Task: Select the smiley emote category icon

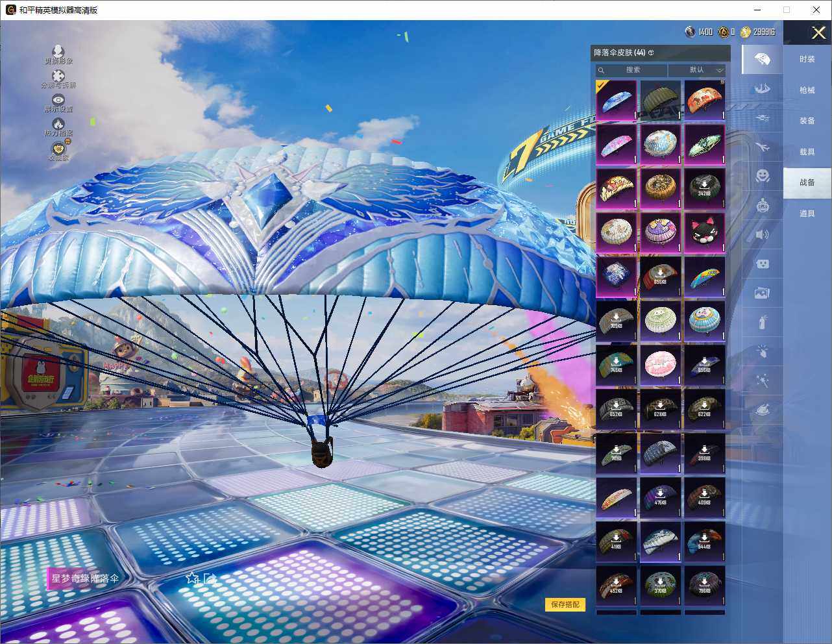Action: coord(763,175)
